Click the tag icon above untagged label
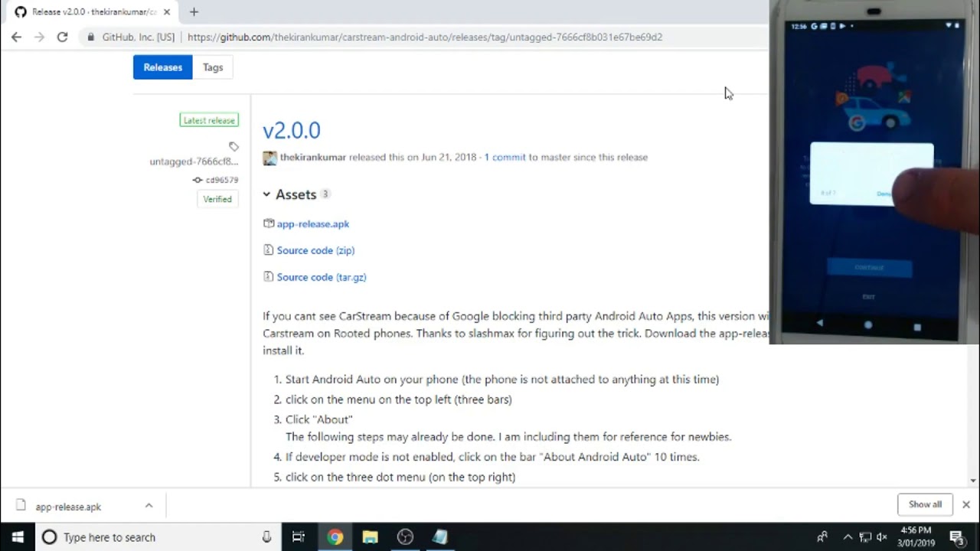 coord(234,146)
